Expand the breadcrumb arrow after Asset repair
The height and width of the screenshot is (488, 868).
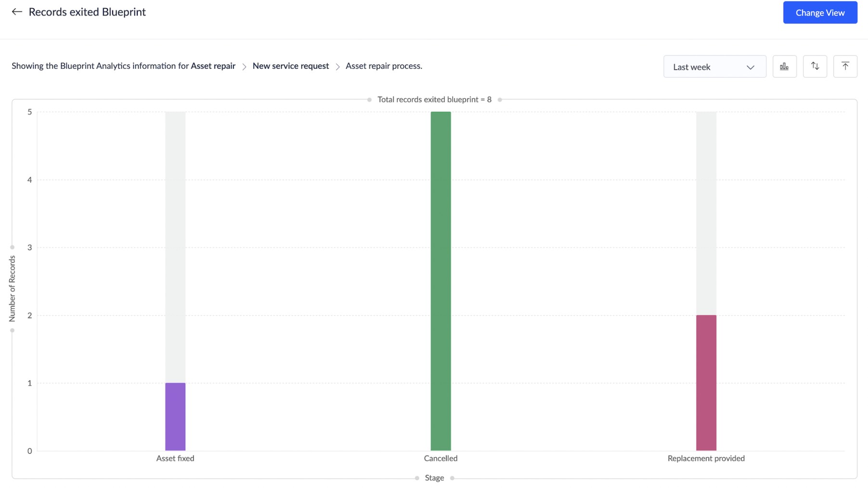[x=245, y=66]
